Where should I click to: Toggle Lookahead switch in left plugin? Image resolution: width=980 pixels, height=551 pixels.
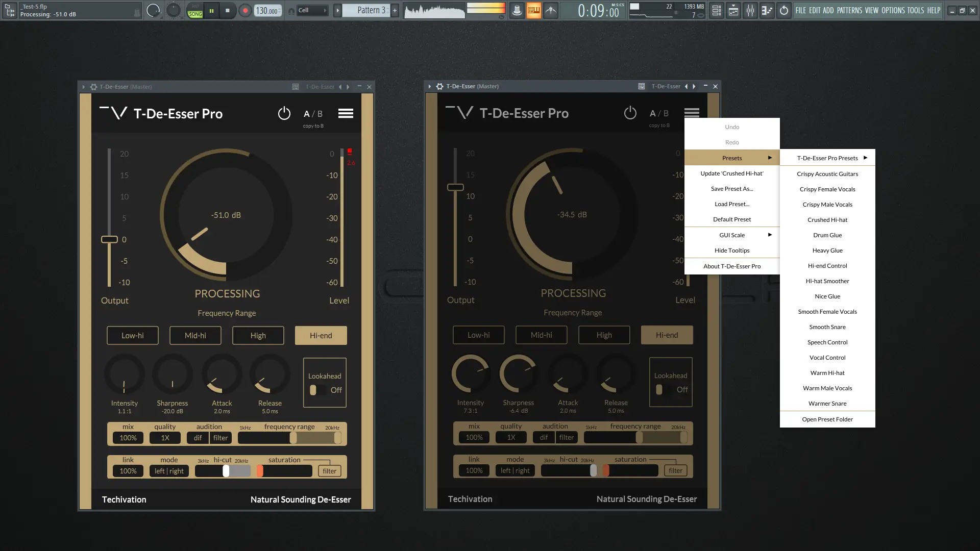[x=316, y=390]
